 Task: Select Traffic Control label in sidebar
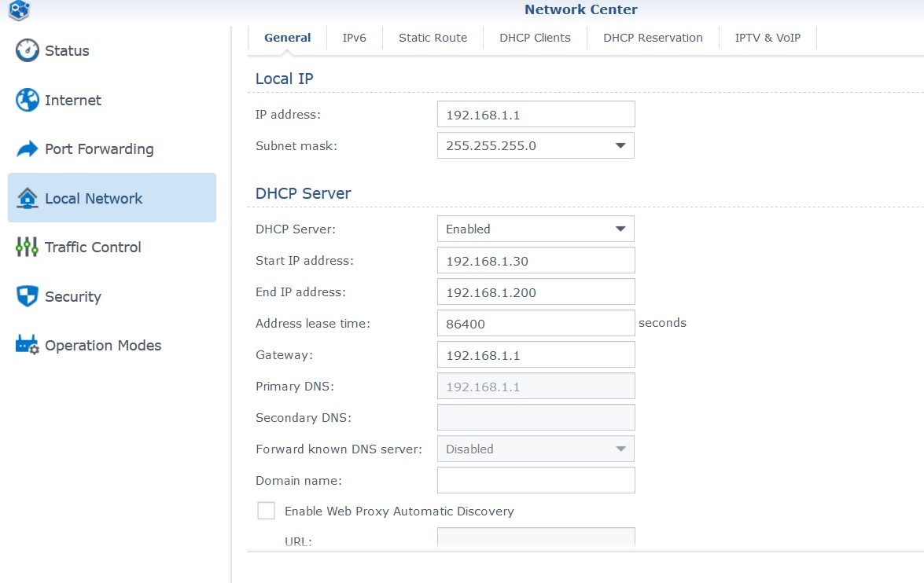tap(93, 247)
